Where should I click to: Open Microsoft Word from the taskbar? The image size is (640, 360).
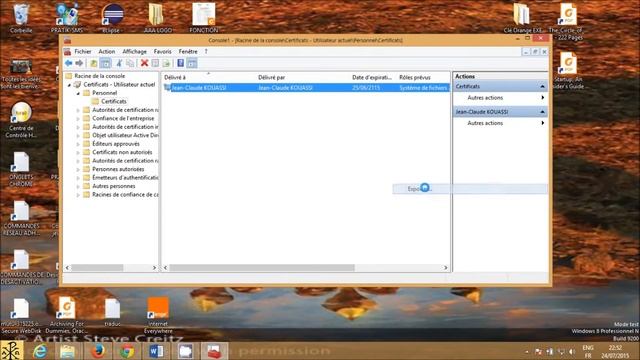coord(156,351)
